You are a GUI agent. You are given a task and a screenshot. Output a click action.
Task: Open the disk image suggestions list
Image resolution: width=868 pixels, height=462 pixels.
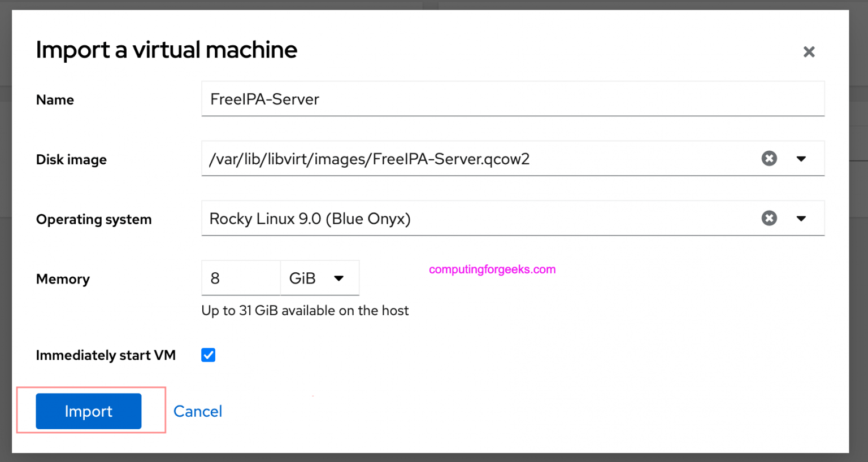coord(802,159)
